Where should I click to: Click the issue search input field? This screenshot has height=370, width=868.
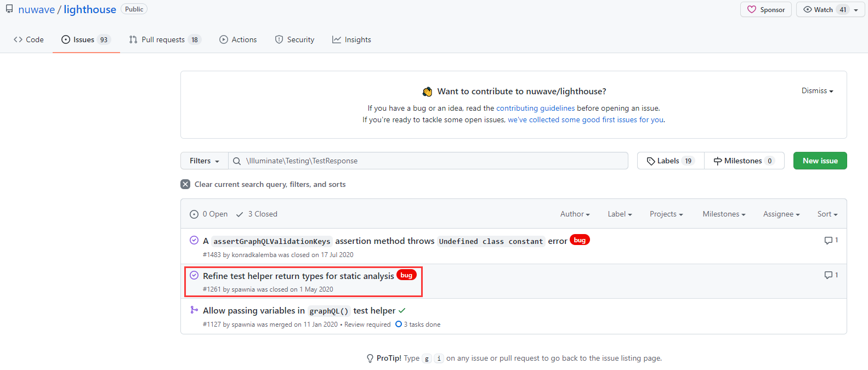coord(433,161)
